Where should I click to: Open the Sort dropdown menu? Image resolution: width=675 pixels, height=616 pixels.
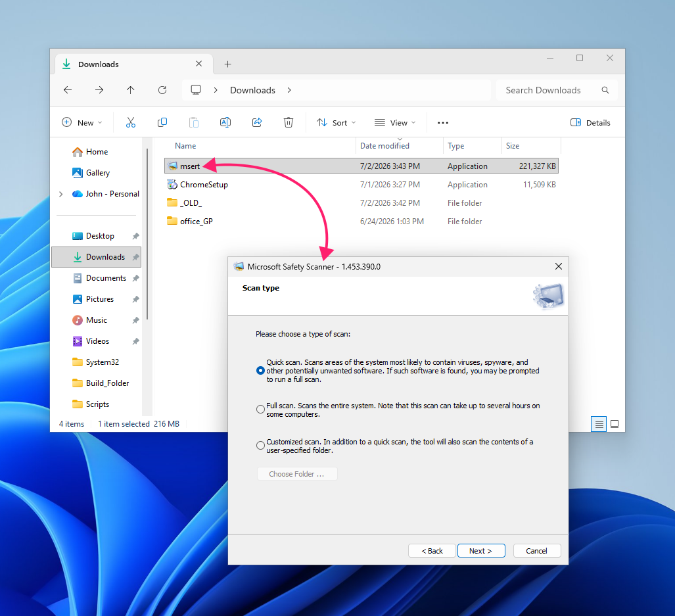tap(337, 123)
